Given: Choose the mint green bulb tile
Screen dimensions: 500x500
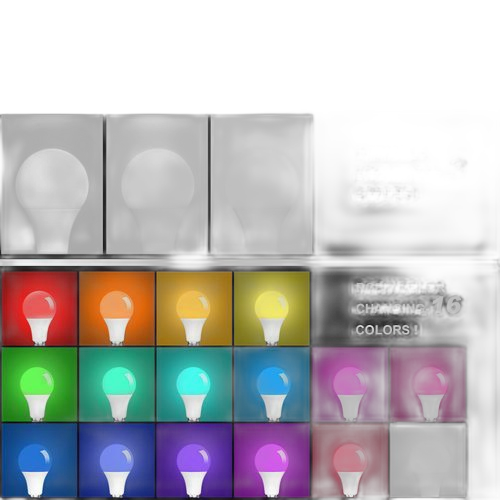Looking at the screenshot, I should click(117, 384).
